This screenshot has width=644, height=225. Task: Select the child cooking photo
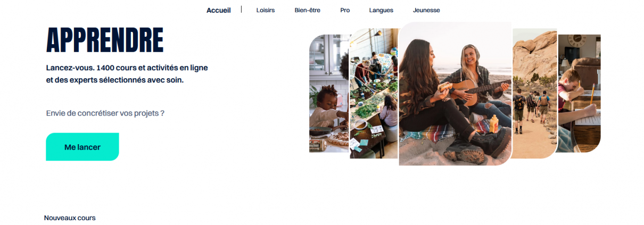pyautogui.click(x=329, y=94)
